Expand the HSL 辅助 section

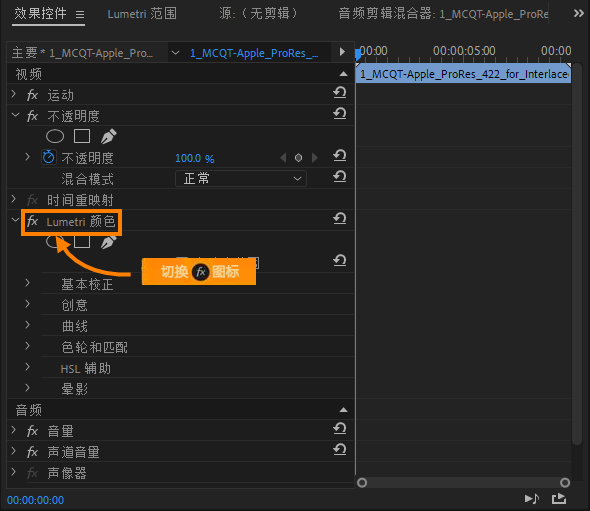pyautogui.click(x=27, y=367)
